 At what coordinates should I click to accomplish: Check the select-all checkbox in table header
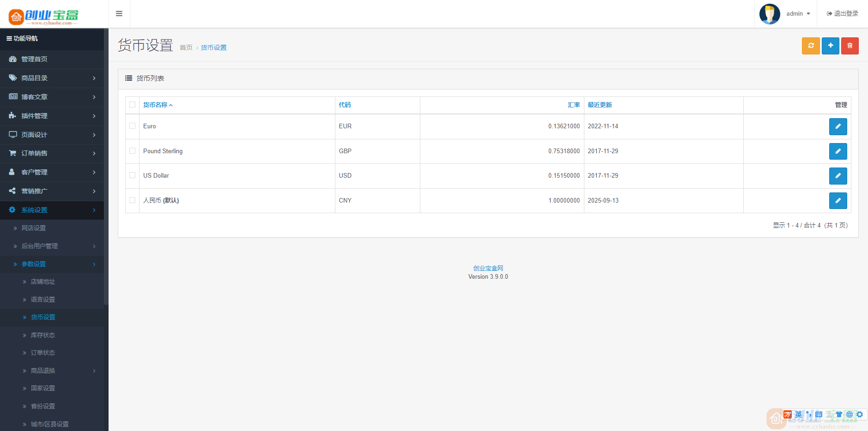(133, 105)
